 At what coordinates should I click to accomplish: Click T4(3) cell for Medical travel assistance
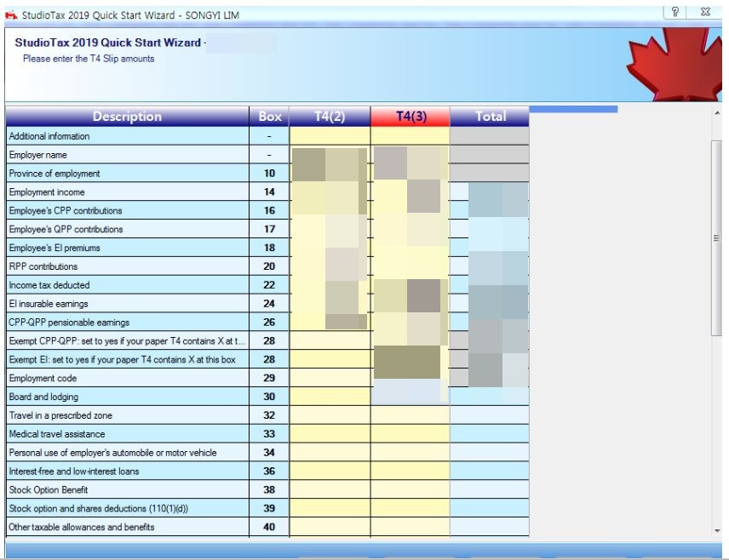410,433
